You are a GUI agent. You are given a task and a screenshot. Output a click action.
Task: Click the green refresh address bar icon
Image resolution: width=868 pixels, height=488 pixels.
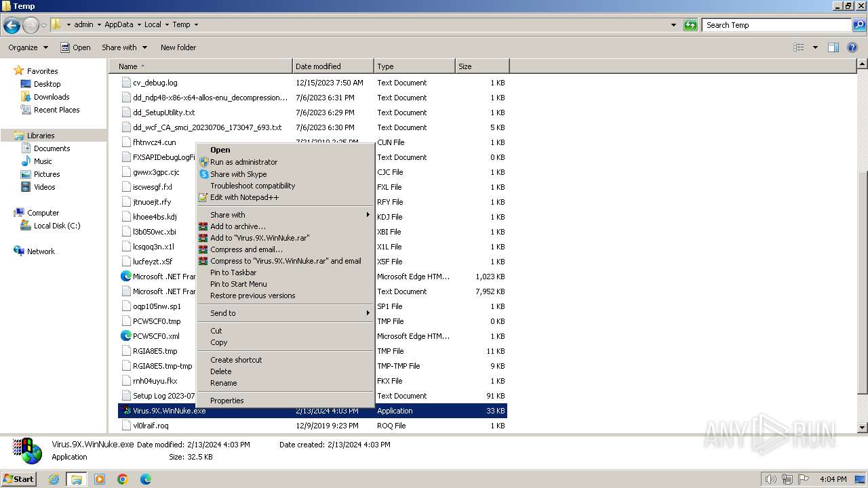(x=690, y=25)
